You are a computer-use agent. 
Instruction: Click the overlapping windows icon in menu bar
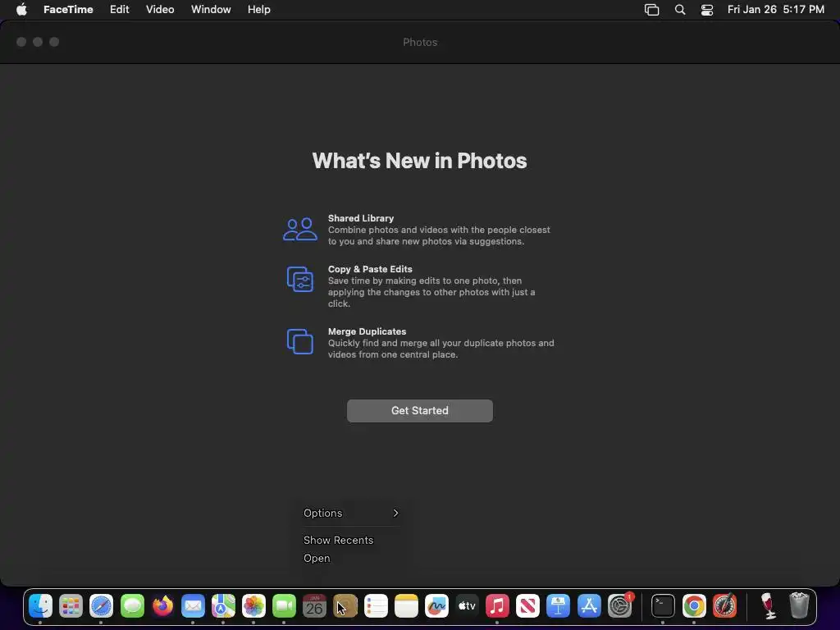click(x=651, y=10)
